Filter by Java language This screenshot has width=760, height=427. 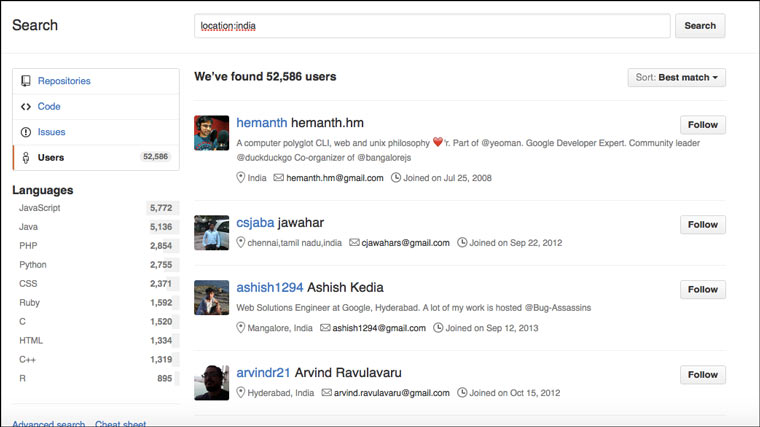pos(96,227)
